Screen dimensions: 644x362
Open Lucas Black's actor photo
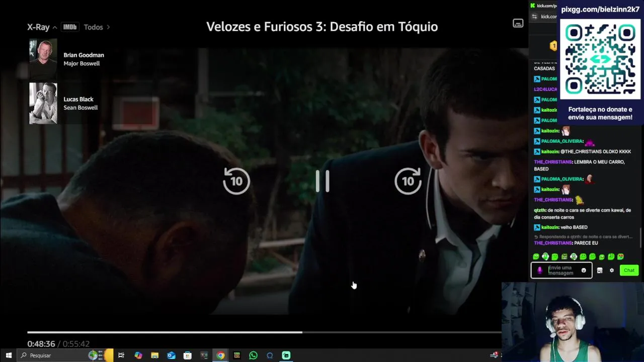tap(43, 103)
